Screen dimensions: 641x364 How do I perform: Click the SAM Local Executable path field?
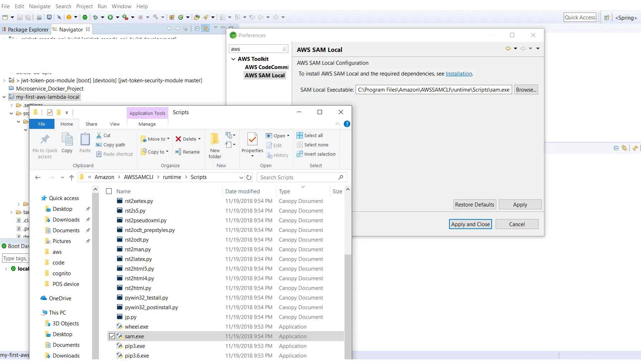434,90
